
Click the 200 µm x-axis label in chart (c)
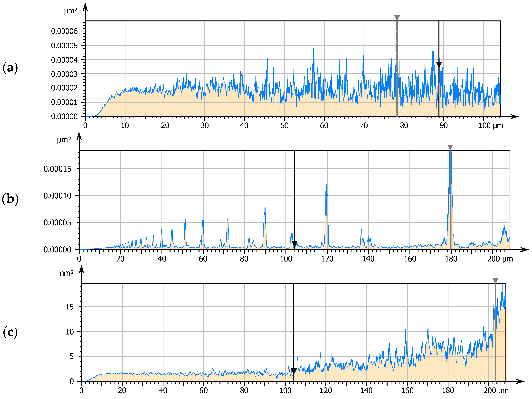pos(496,390)
